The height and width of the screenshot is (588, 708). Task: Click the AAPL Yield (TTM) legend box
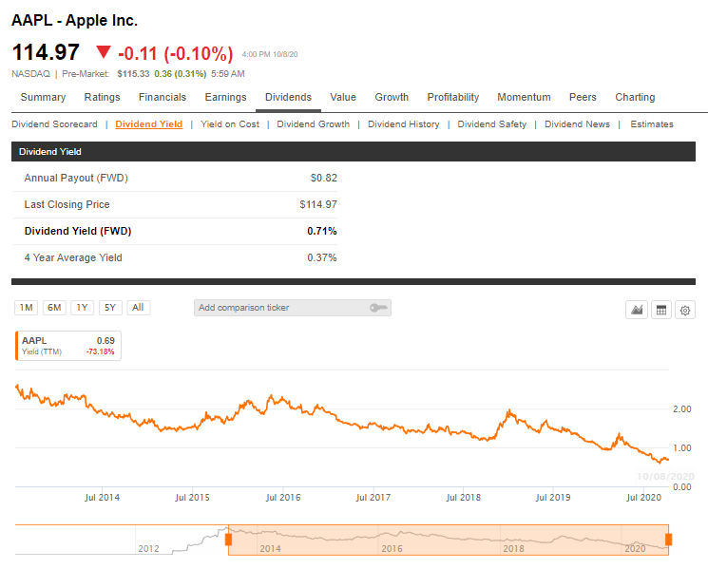point(68,346)
